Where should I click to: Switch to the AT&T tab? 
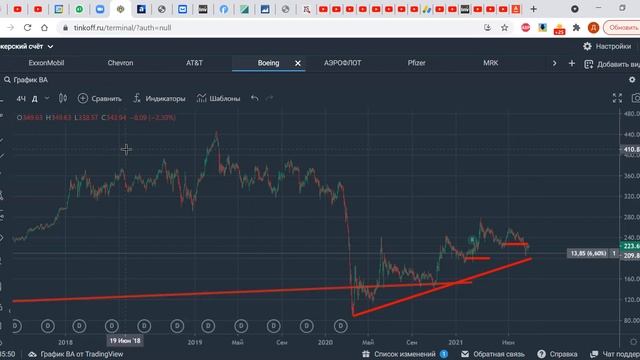[194, 63]
